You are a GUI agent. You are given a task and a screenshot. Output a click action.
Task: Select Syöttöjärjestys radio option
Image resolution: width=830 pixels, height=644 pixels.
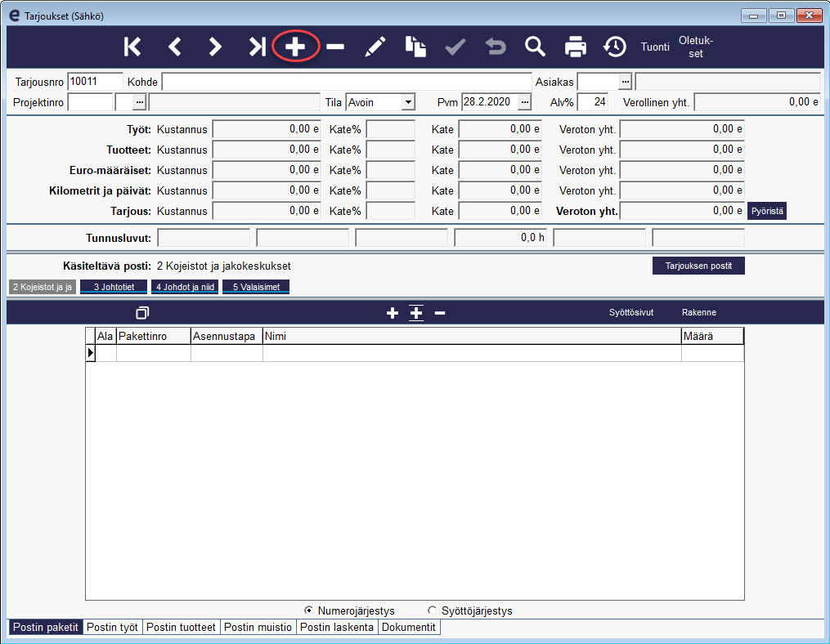(432, 610)
